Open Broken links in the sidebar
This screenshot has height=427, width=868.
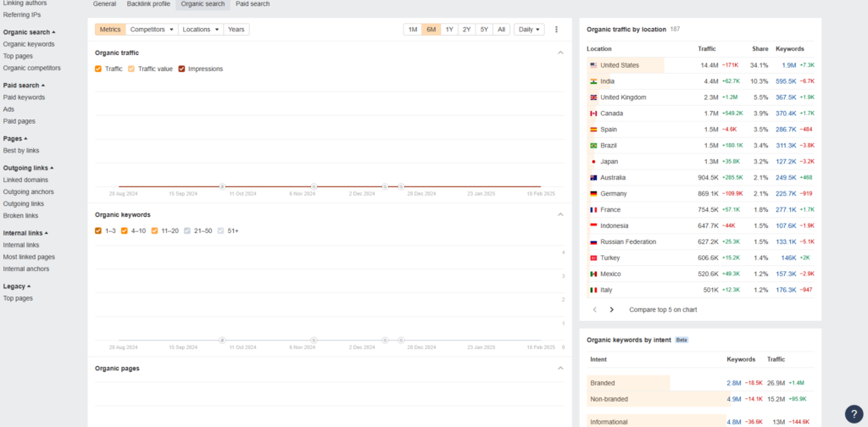[x=20, y=216]
